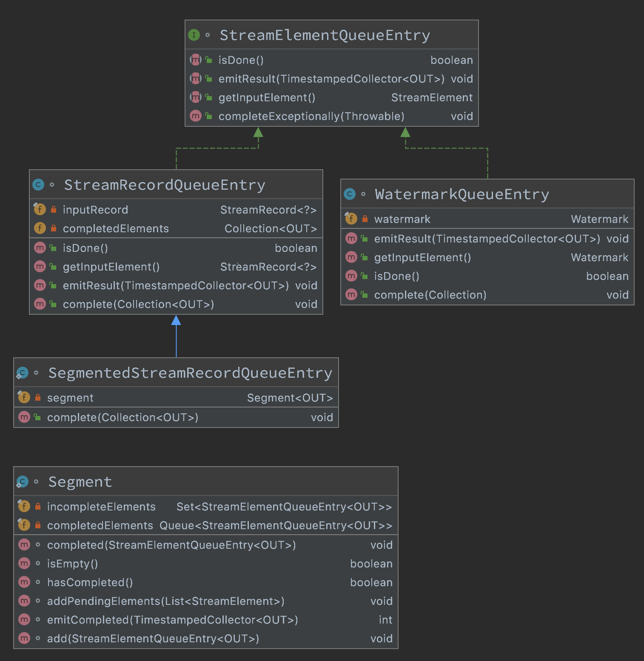Click the incompleteElements field icon
The height and width of the screenshot is (661, 644).
coord(24,506)
